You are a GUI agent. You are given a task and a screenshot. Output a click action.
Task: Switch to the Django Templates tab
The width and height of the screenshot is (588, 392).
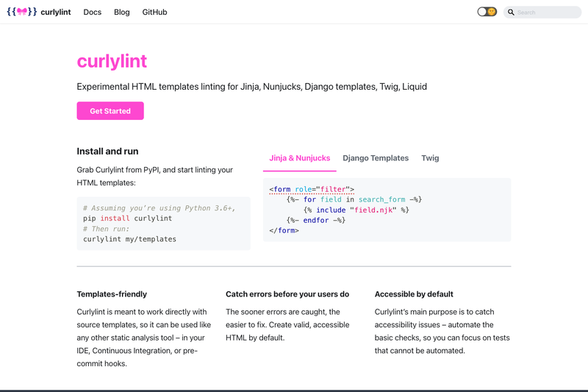pos(376,158)
